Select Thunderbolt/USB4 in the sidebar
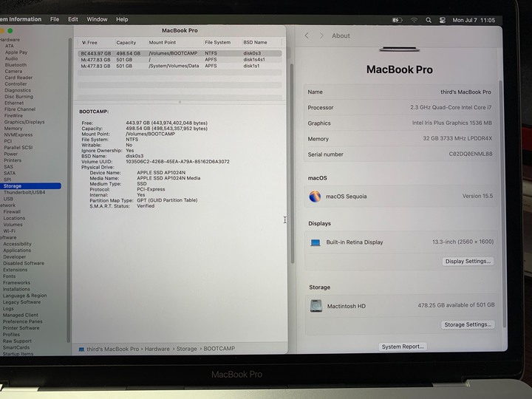Screen dimensions: 532x399 click(24, 192)
